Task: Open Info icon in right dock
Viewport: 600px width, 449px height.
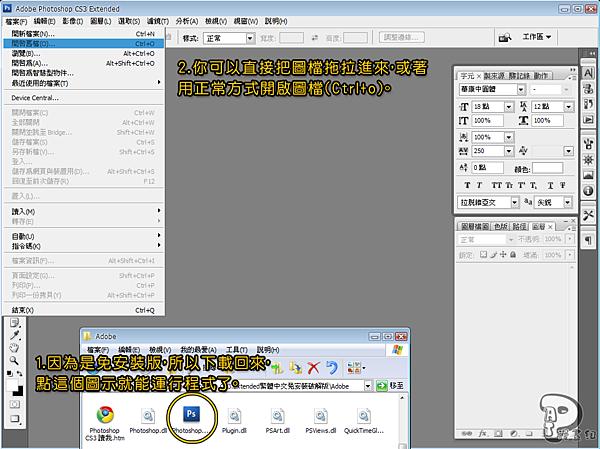Action: (588, 191)
